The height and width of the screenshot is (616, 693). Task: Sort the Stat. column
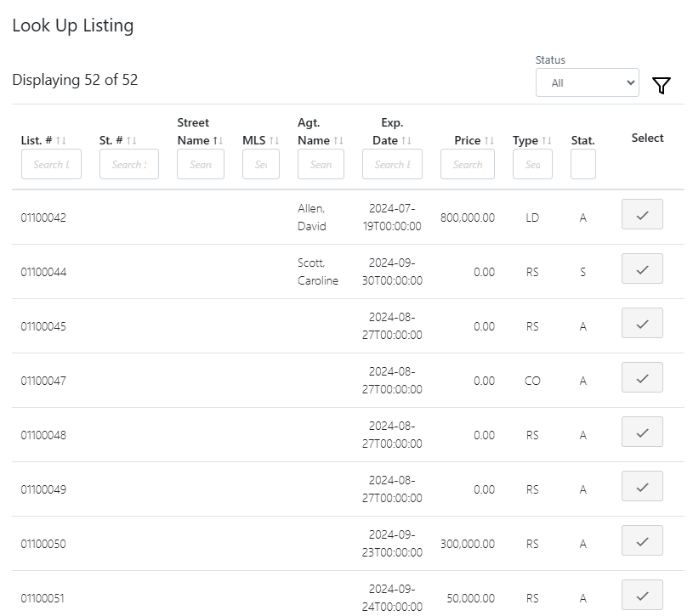pyautogui.click(x=582, y=142)
